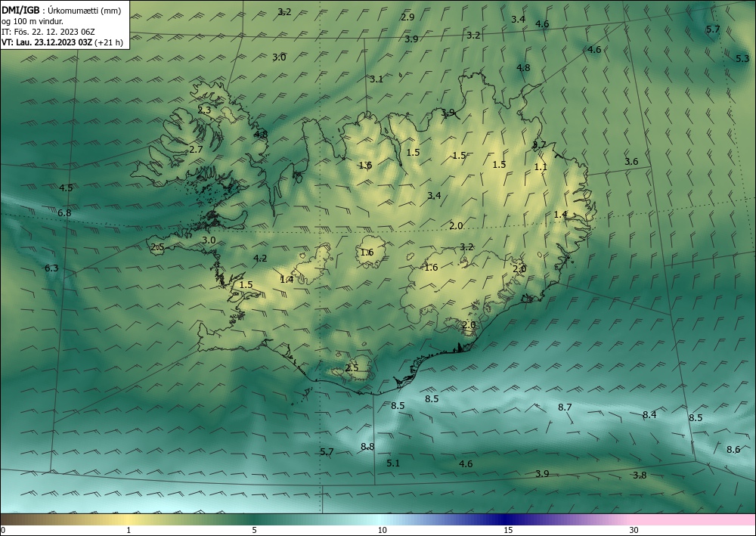
Task: Click the 15 tick label on the color scale
Action: pos(508,530)
